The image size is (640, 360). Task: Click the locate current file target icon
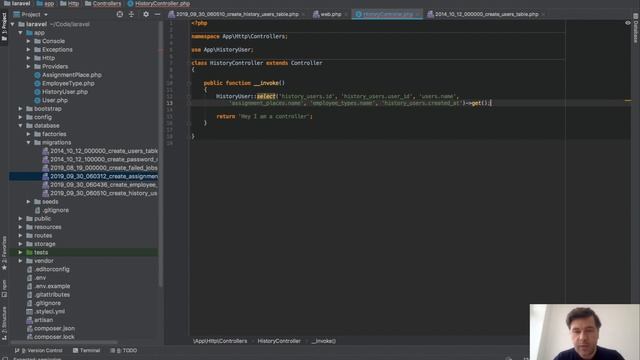point(120,14)
